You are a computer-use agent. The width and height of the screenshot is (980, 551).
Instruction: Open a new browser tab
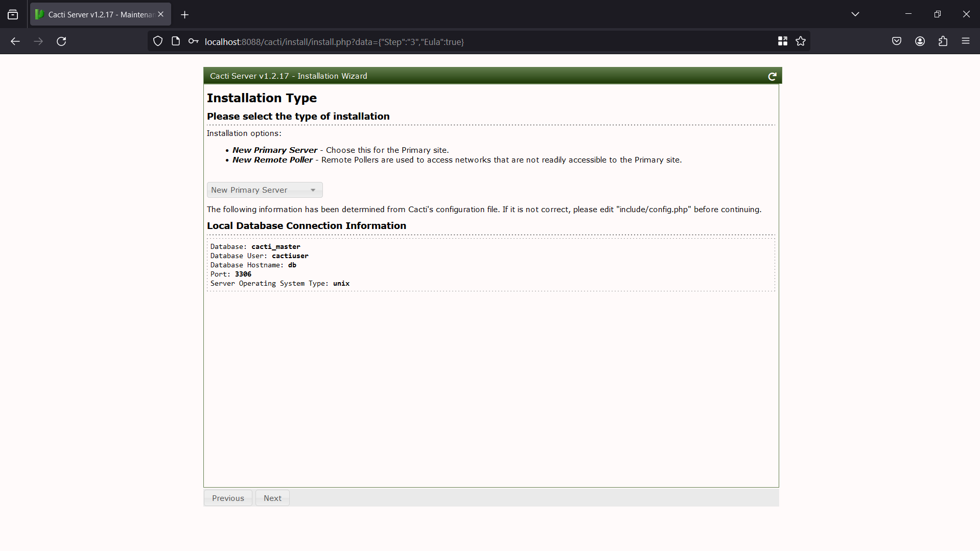coord(185,15)
